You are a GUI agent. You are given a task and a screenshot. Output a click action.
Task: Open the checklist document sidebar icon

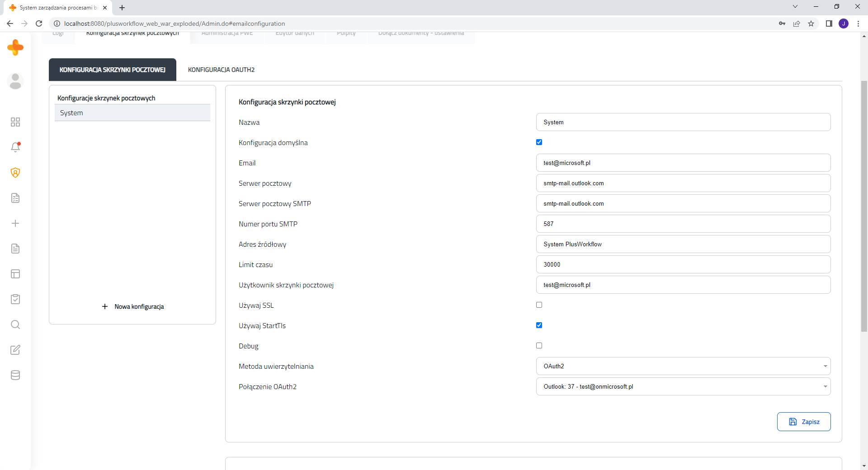pyautogui.click(x=15, y=198)
